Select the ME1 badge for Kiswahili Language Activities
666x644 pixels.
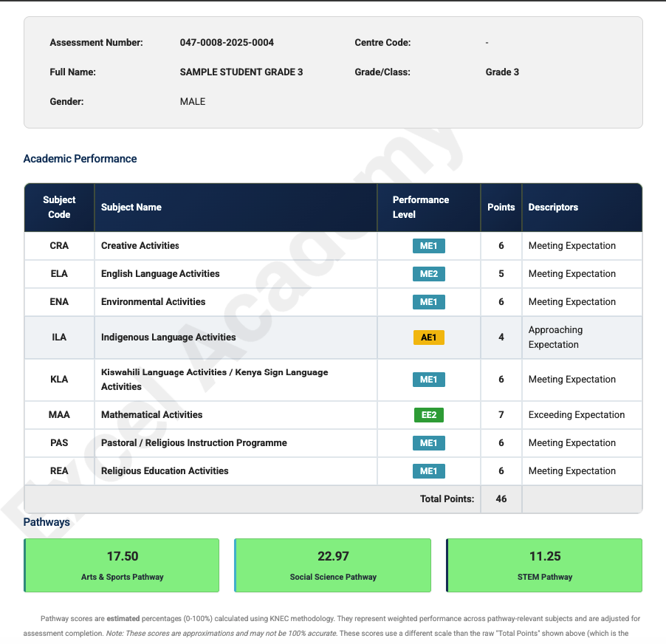click(428, 379)
